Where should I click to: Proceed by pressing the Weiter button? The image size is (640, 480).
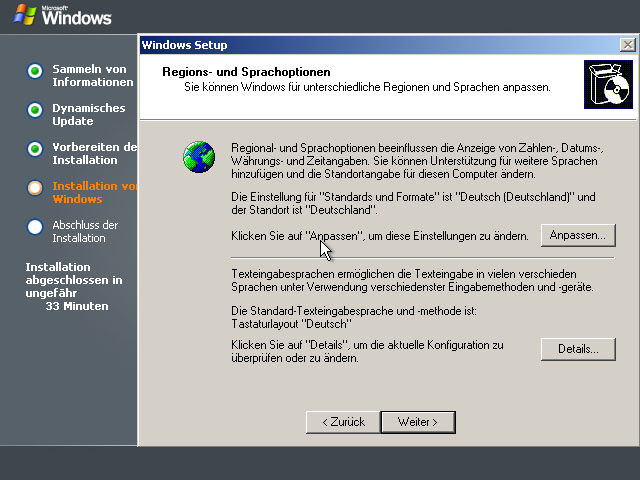(418, 422)
